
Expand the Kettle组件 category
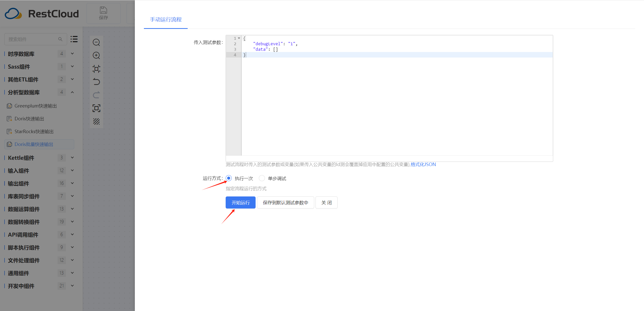tap(72, 158)
